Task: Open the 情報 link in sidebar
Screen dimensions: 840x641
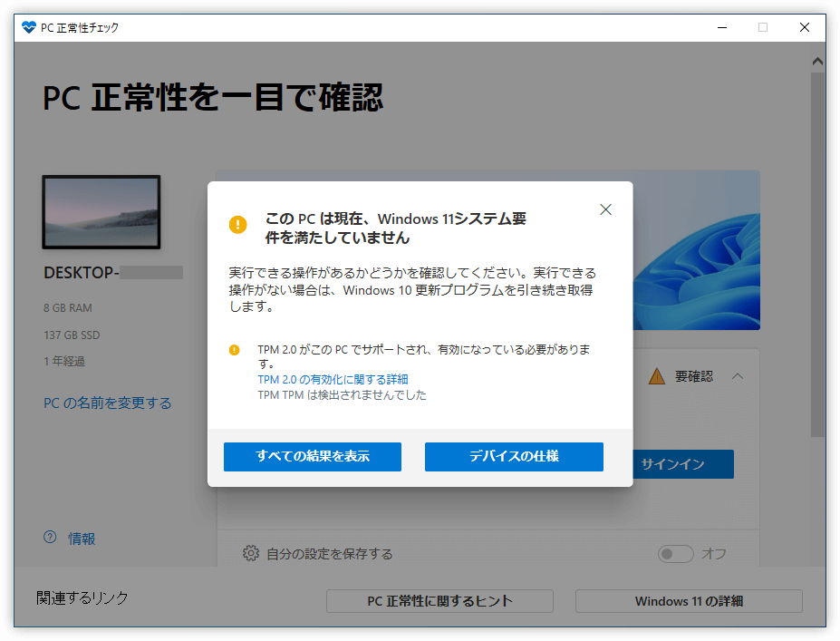Action: (82, 539)
